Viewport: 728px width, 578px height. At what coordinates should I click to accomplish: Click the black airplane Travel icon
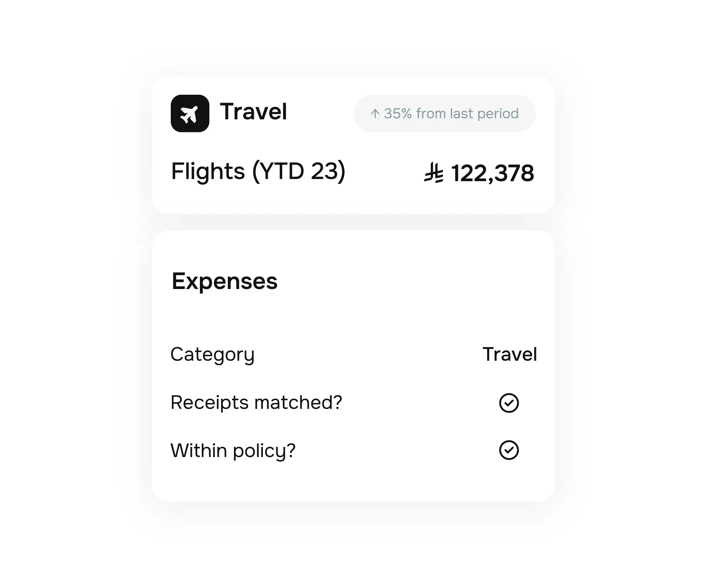point(190,113)
